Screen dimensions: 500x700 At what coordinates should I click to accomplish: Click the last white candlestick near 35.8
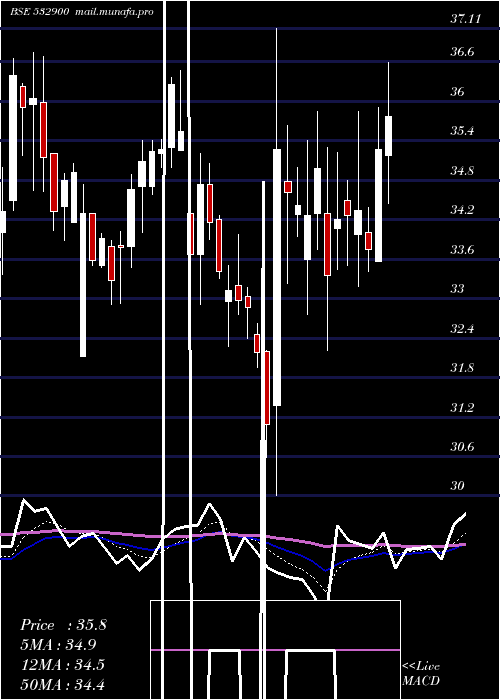pos(388,136)
